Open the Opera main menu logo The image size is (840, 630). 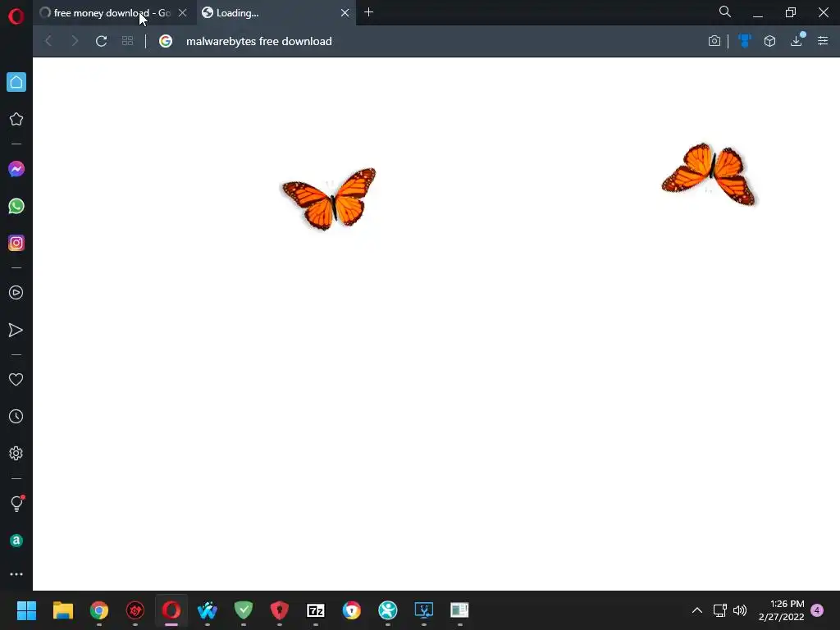[16, 16]
